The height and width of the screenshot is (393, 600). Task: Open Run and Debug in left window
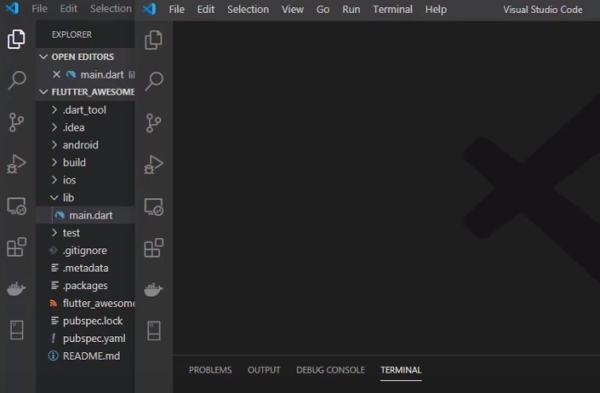click(x=16, y=164)
